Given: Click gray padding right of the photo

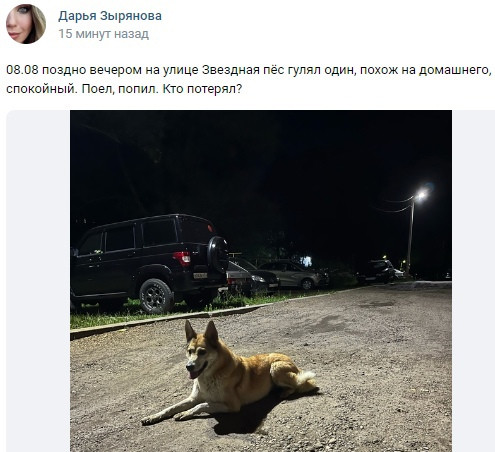Looking at the screenshot, I should [473, 281].
